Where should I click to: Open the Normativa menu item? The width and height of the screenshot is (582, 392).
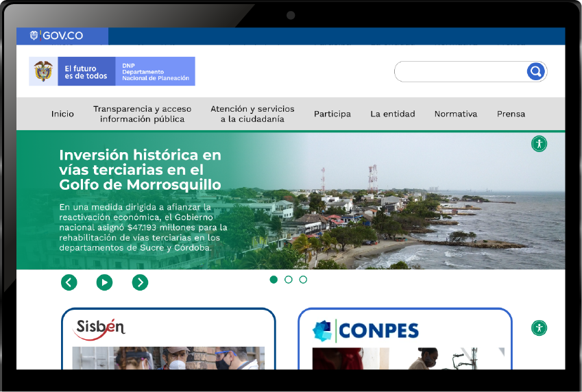click(456, 114)
